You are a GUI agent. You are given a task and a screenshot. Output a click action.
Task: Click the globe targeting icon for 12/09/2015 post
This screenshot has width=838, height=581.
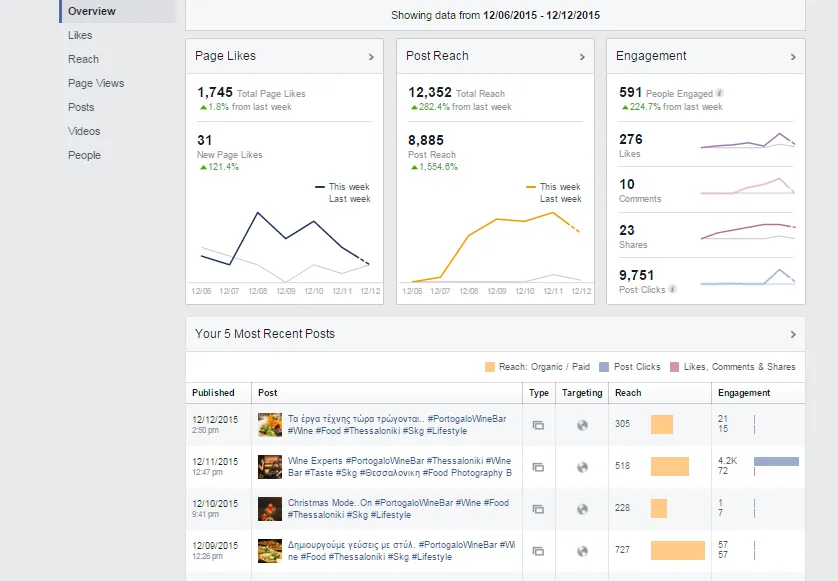[x=583, y=551]
